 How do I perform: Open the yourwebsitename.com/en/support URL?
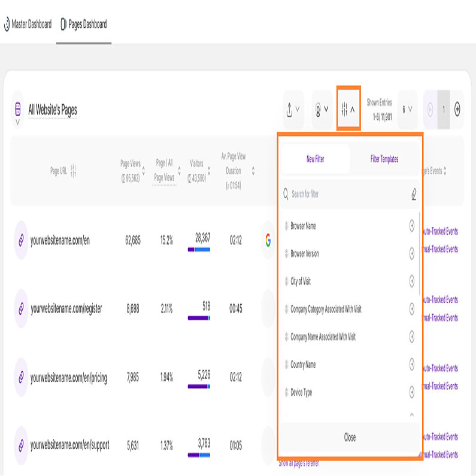tap(70, 445)
